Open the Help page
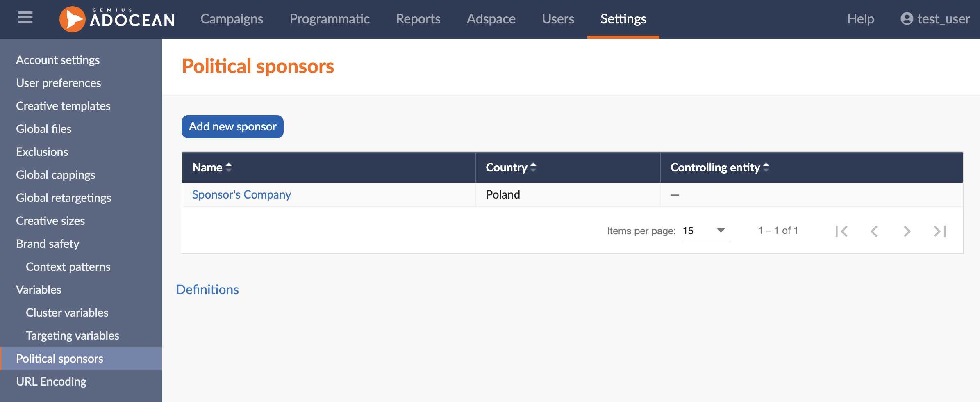 tap(861, 19)
